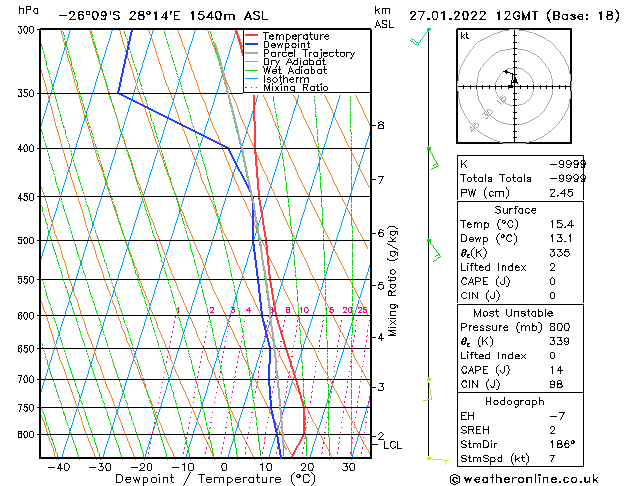Click the '300' pressure level label

tap(28, 30)
